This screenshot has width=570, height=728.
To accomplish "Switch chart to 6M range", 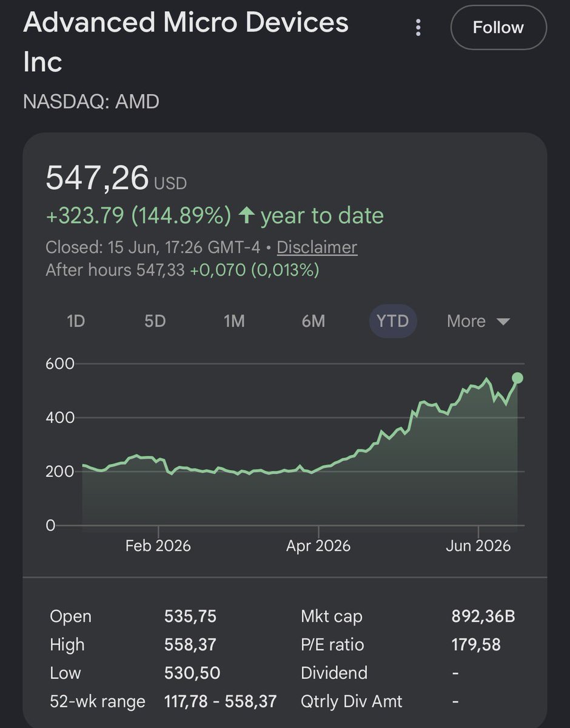I will point(313,321).
